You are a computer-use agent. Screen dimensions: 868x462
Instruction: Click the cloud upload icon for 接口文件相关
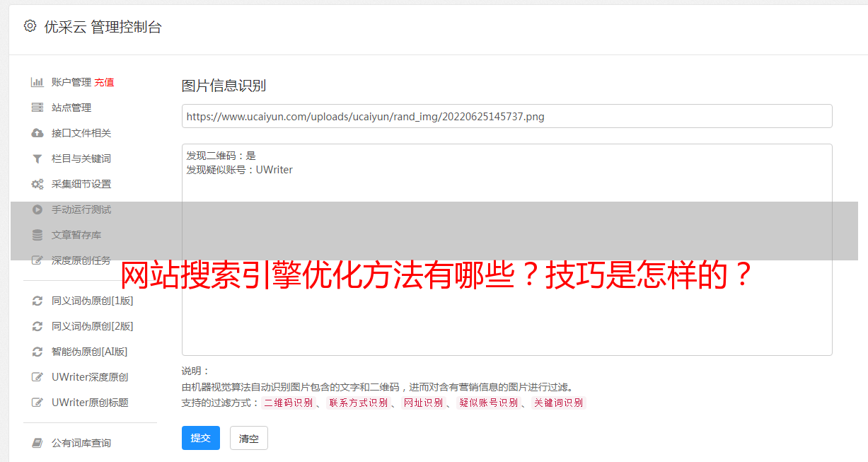(x=37, y=133)
